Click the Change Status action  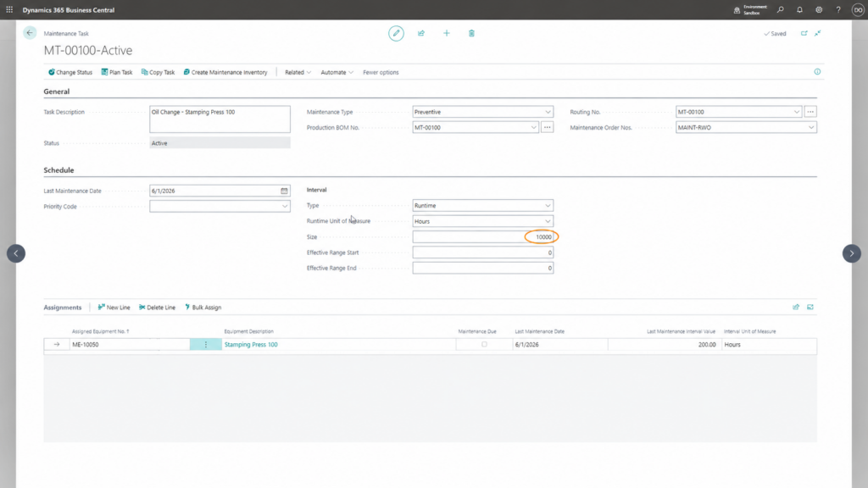click(70, 72)
